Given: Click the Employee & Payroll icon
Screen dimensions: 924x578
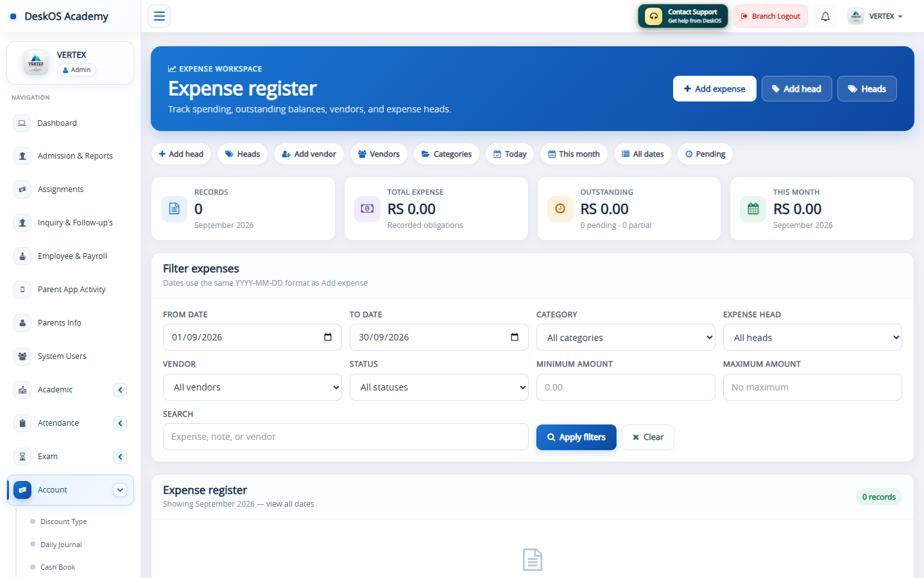Looking at the screenshot, I should 22,256.
